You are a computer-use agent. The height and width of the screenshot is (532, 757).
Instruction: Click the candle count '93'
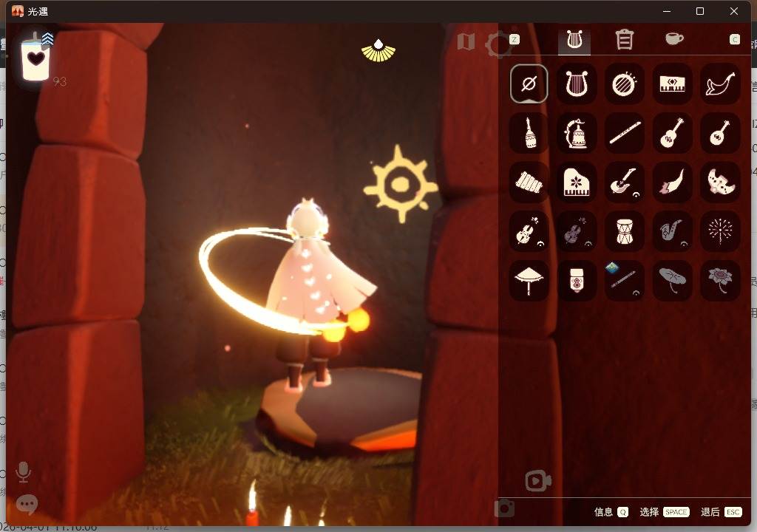coord(59,81)
